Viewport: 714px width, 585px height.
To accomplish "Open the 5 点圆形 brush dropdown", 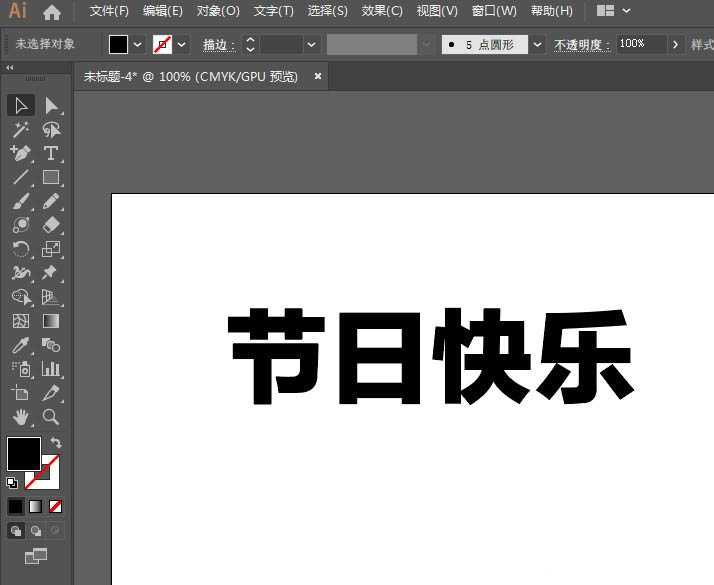I will [538, 45].
